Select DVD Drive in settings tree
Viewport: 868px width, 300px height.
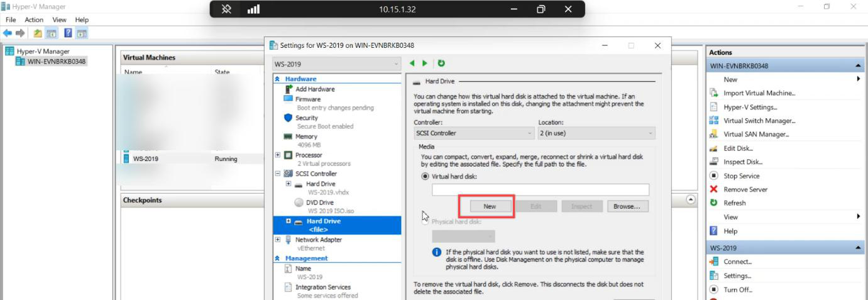click(x=321, y=203)
